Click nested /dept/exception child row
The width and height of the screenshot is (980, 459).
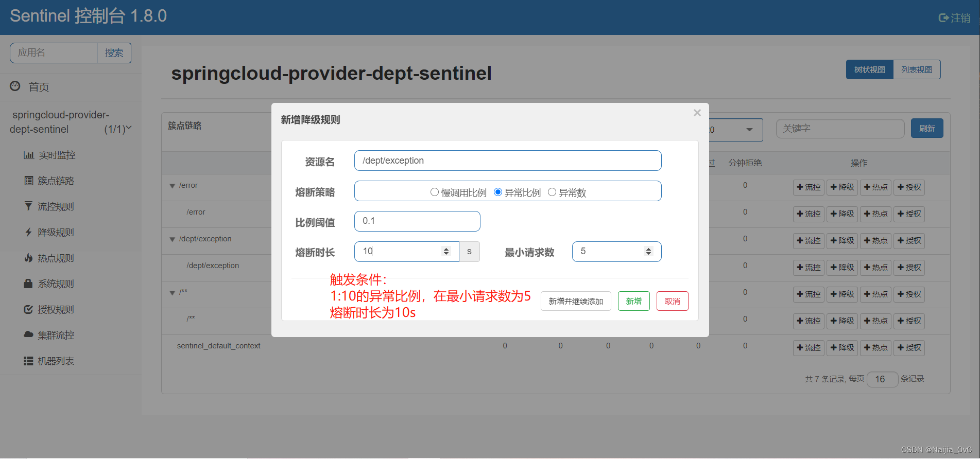pyautogui.click(x=213, y=266)
